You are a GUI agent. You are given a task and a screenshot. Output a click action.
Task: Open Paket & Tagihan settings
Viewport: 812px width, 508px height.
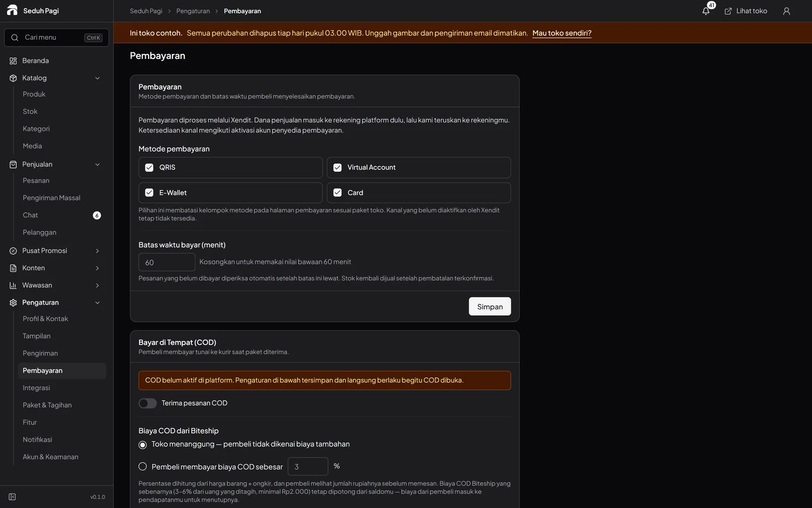tap(62, 405)
